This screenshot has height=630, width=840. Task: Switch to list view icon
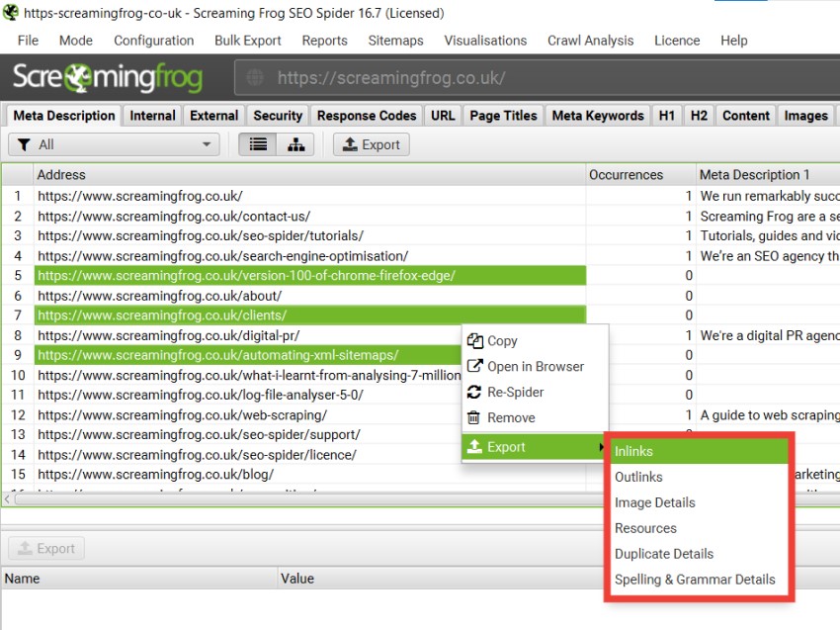click(258, 144)
